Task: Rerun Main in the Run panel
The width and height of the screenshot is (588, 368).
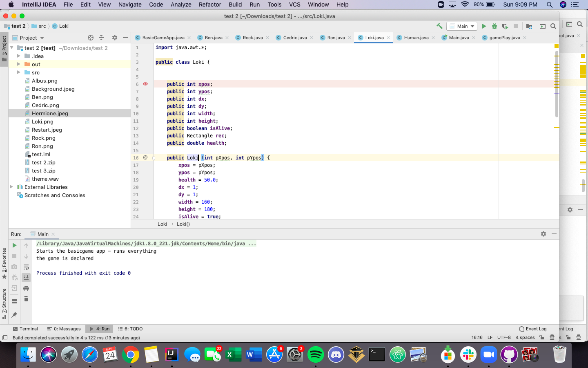Action: click(x=14, y=245)
